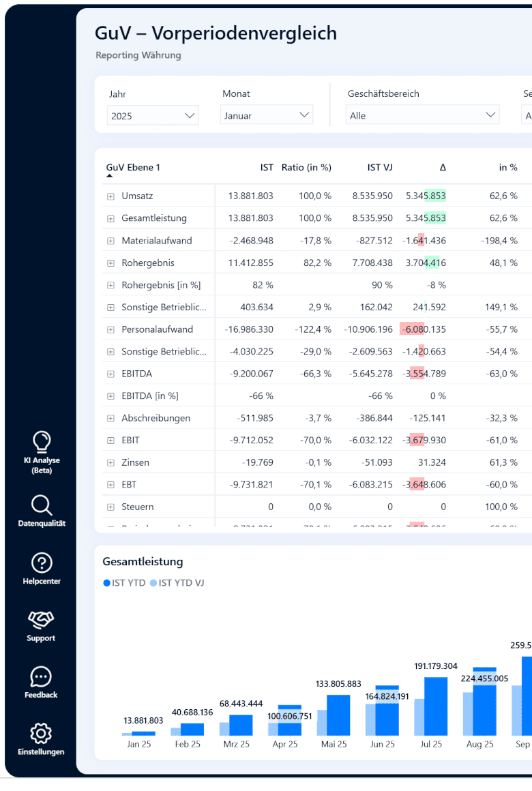Click EBITDA delta value -3.554.789
This screenshot has height=791, width=532.
[x=424, y=374]
